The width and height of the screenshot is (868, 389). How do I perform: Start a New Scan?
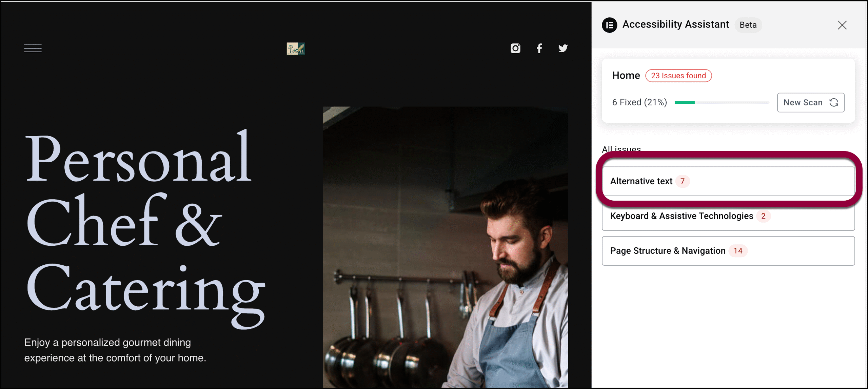pos(803,102)
